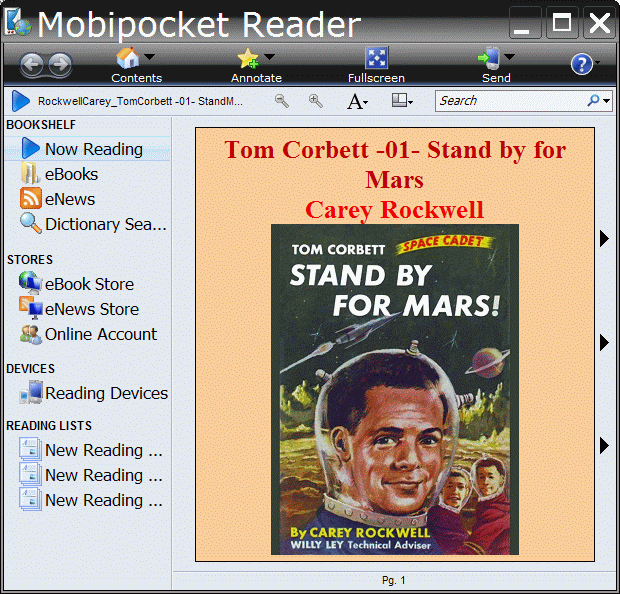
Task: Click the Carey Rockwell author heading
Action: [x=394, y=210]
